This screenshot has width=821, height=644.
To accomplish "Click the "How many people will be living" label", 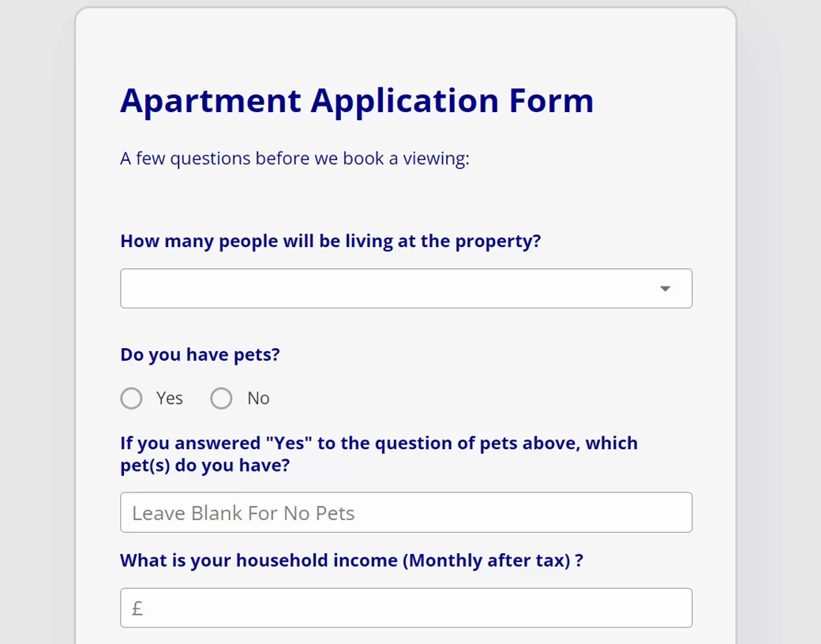I will (330, 241).
